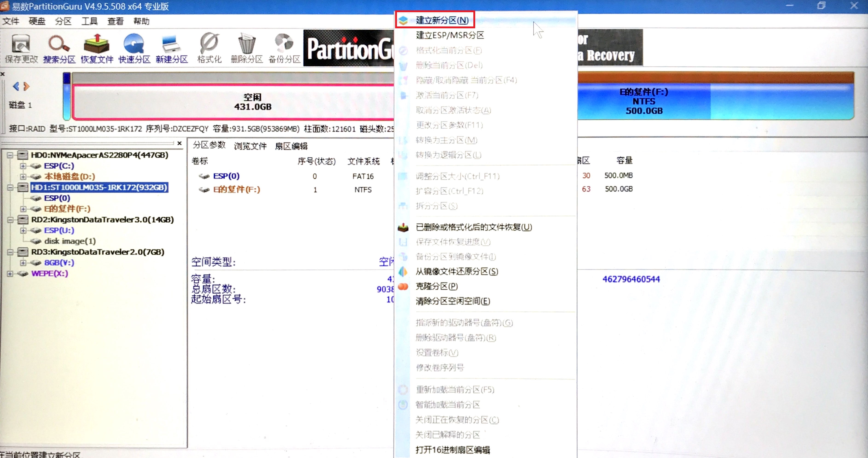This screenshot has width=868, height=458.
Task: Go to previous disk with left arrow
Action: click(x=16, y=86)
